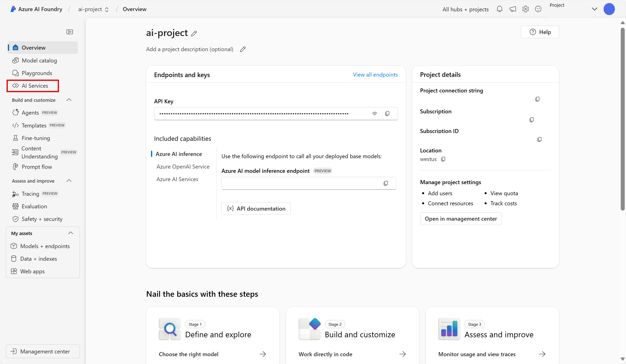This screenshot has width=626, height=364.
Task: Click scrollbar down arrow
Action: [x=622, y=359]
